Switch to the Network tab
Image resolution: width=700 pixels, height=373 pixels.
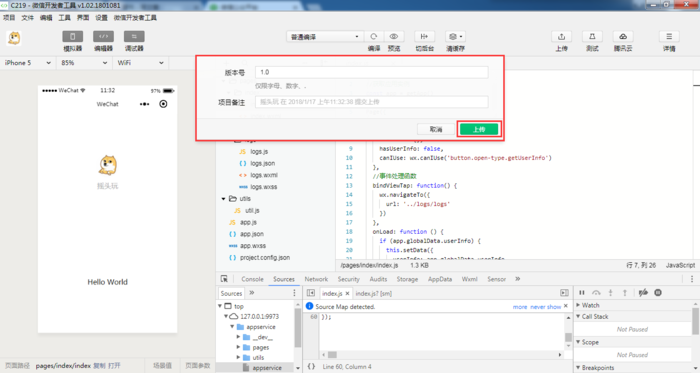coord(316,279)
